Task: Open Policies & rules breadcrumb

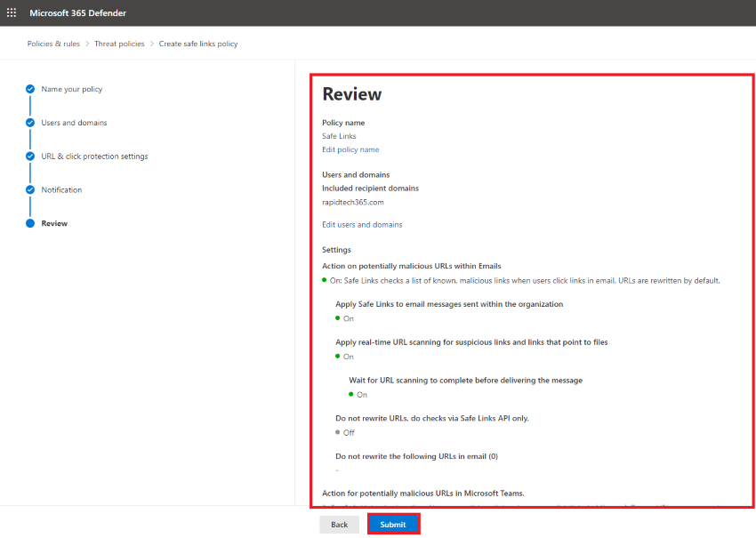Action: [x=53, y=44]
